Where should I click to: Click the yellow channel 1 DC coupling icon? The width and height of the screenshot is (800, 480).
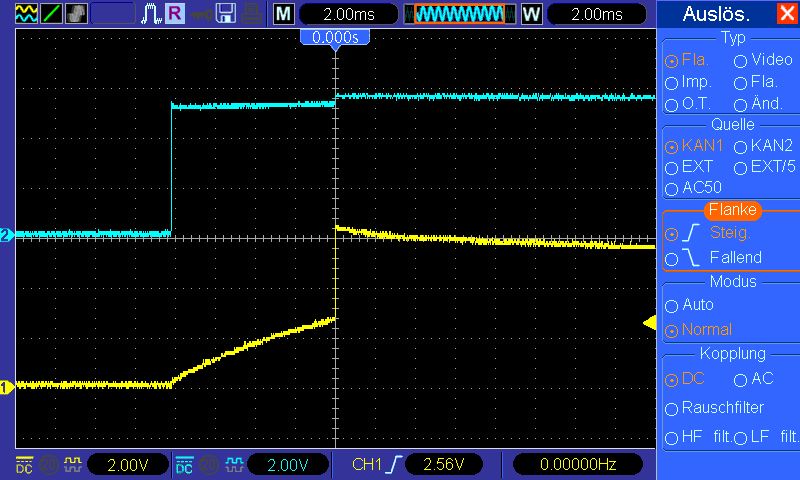point(23,465)
